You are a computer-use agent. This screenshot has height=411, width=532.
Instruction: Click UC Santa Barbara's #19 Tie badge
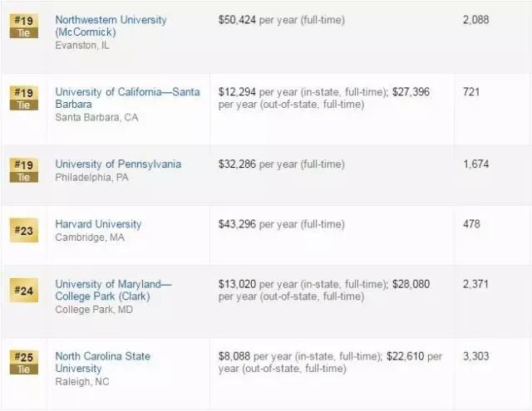click(24, 98)
